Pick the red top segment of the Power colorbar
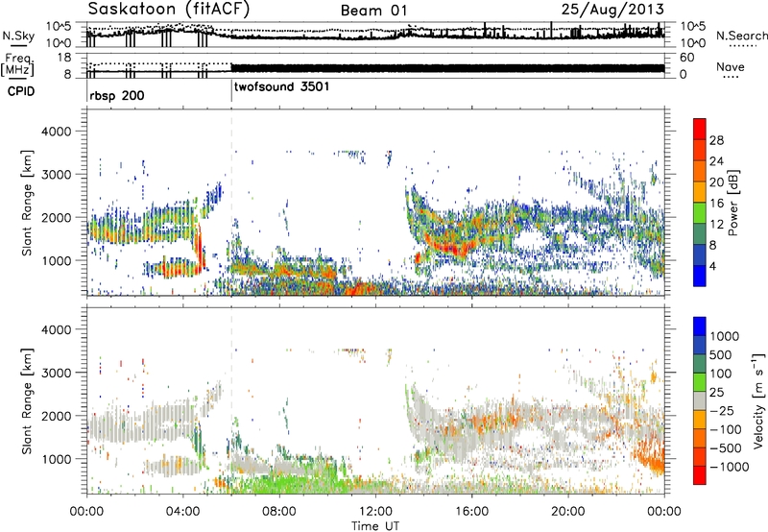 tap(700, 129)
